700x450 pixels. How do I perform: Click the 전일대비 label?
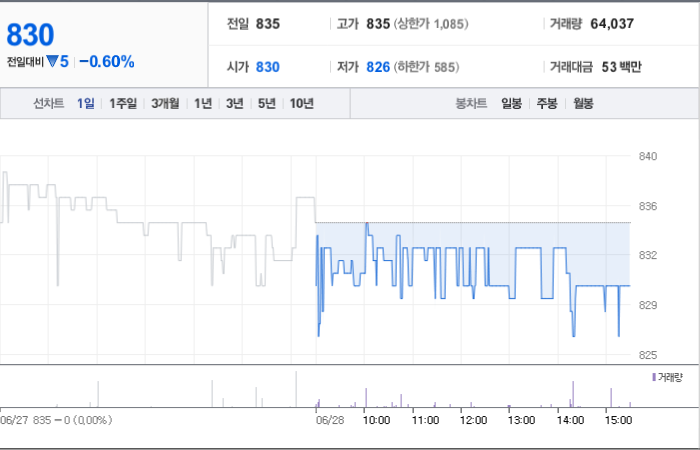point(25,62)
